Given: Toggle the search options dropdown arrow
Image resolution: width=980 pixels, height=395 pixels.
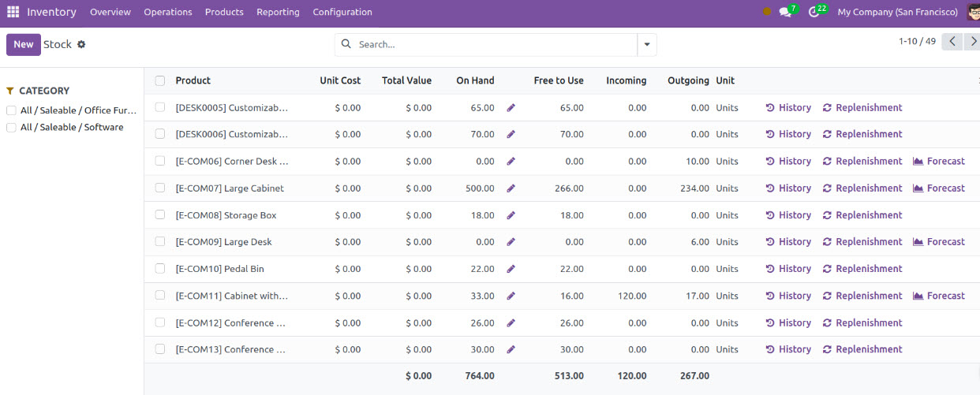Looking at the screenshot, I should [647, 45].
